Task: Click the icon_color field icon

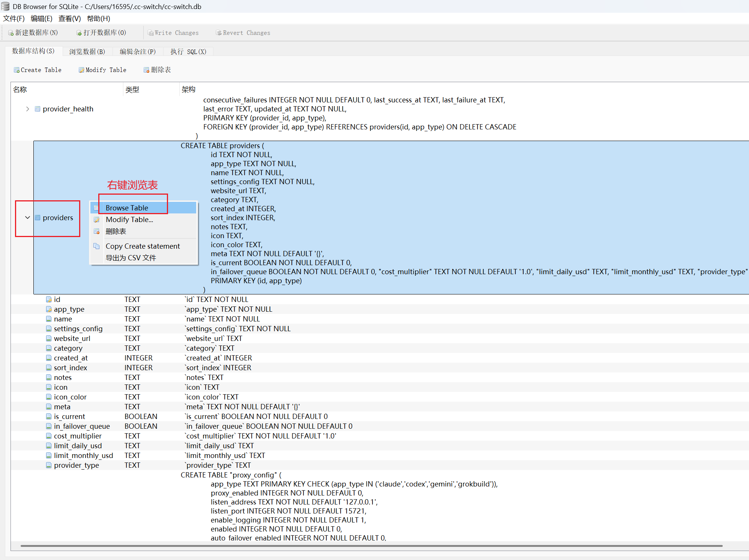Action: click(x=49, y=397)
